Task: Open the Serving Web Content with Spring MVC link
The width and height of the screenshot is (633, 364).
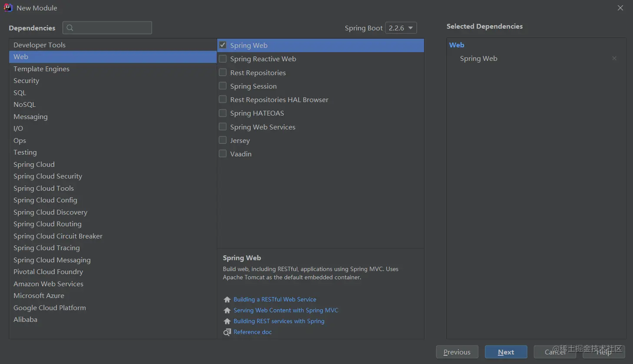Action: pyautogui.click(x=286, y=310)
